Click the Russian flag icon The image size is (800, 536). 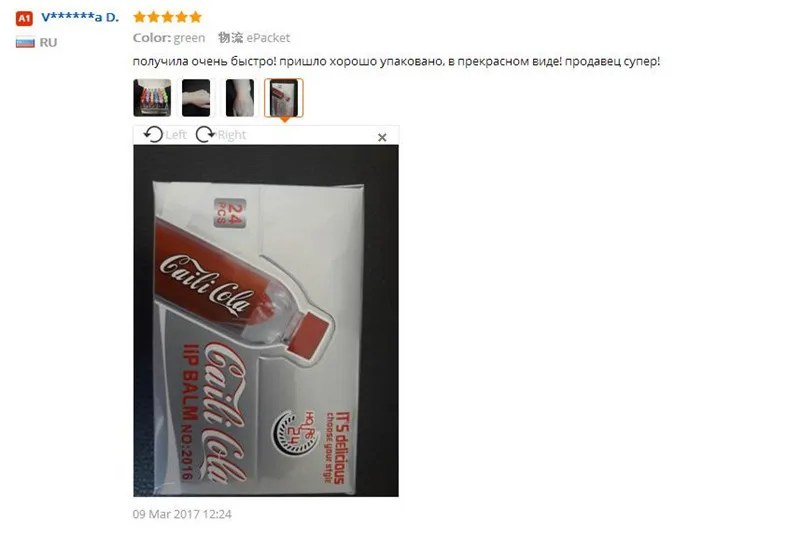tap(25, 42)
